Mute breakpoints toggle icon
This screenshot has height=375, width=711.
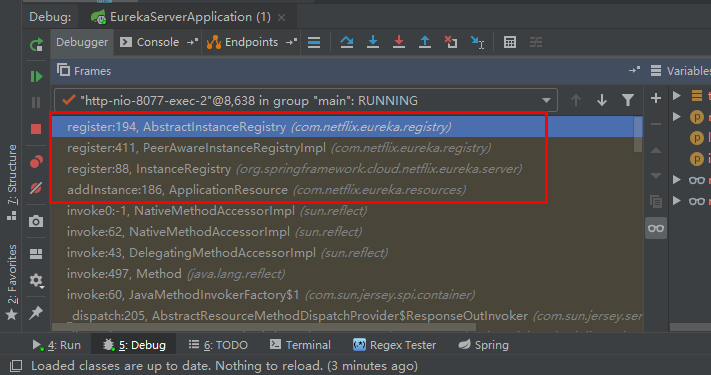click(36, 188)
